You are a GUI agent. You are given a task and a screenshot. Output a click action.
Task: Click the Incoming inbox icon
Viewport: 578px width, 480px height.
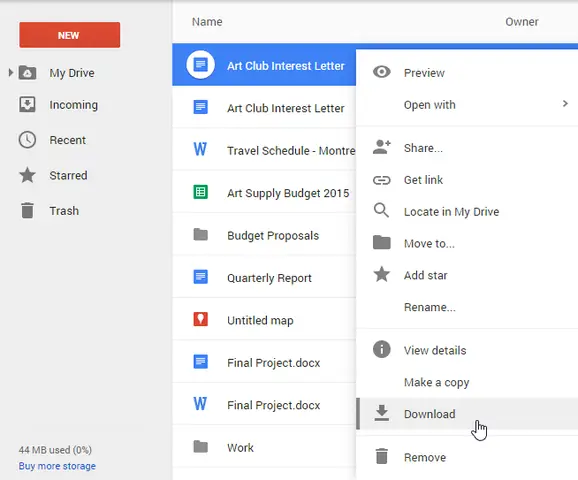tap(27, 104)
